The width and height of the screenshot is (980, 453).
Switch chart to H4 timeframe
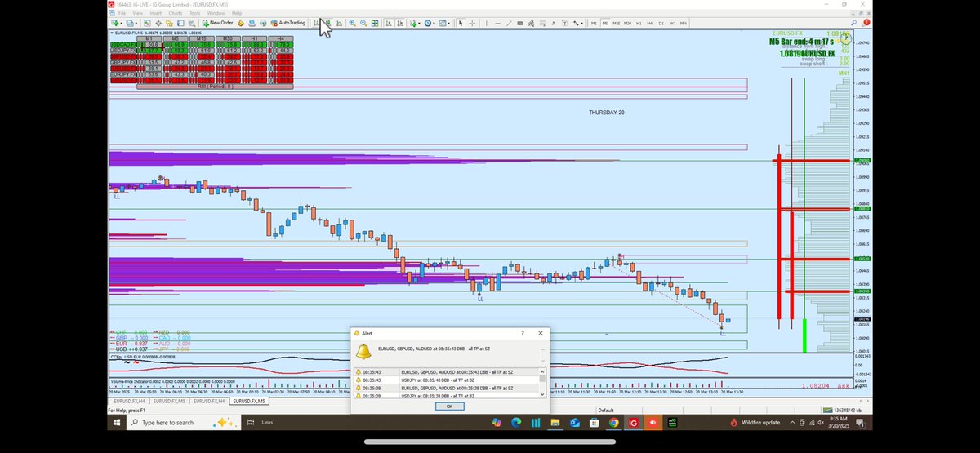[649, 23]
